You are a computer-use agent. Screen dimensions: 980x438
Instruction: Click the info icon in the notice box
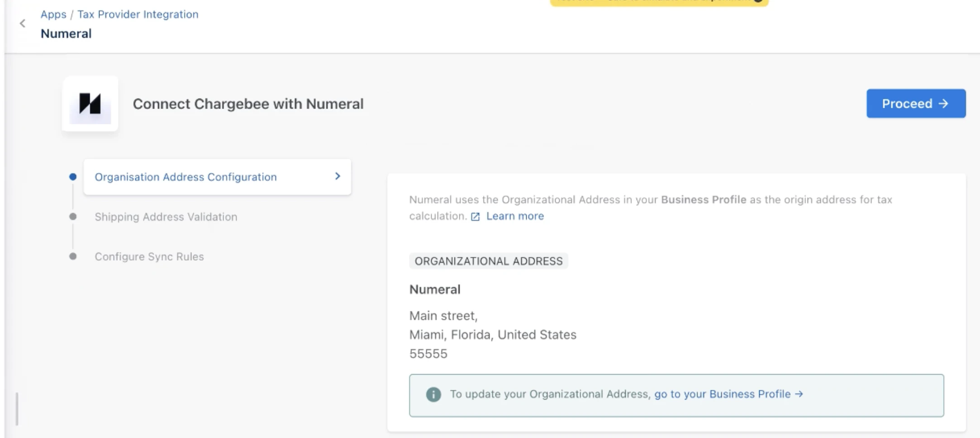pos(433,395)
